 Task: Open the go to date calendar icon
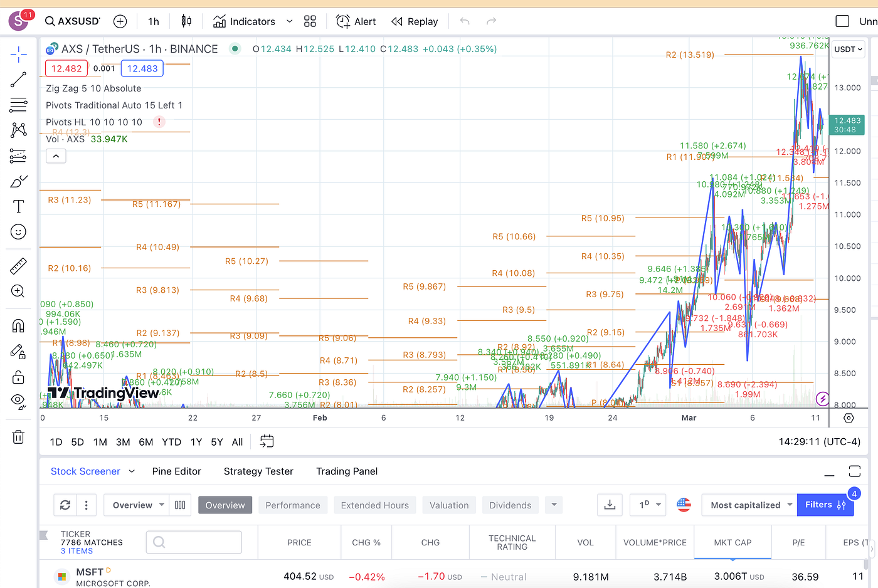(x=267, y=441)
